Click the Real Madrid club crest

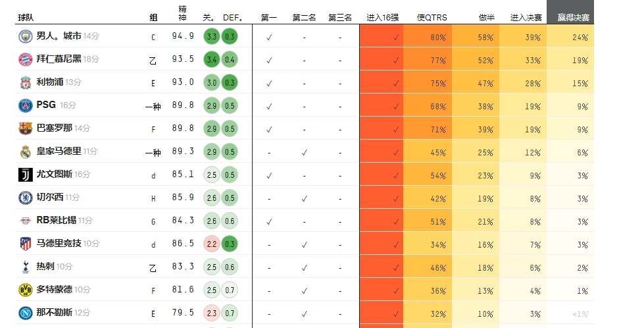tap(25, 151)
